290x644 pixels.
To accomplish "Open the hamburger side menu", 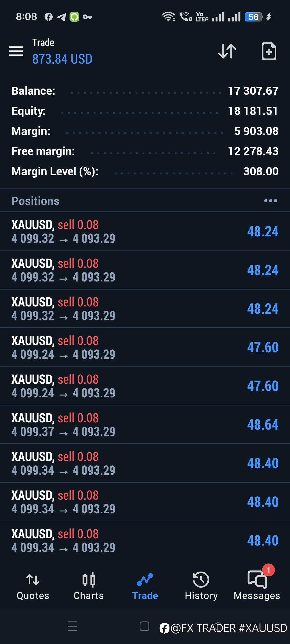I will [x=16, y=51].
